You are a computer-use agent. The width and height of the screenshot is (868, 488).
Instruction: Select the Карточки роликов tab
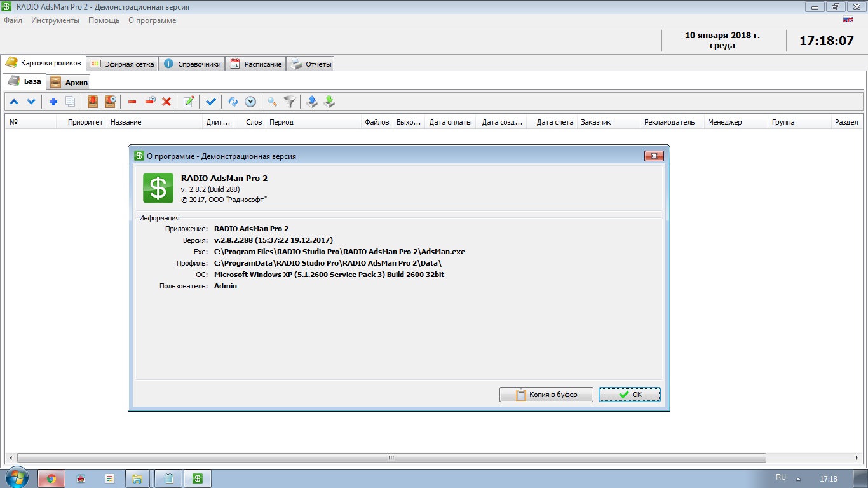[x=44, y=63]
